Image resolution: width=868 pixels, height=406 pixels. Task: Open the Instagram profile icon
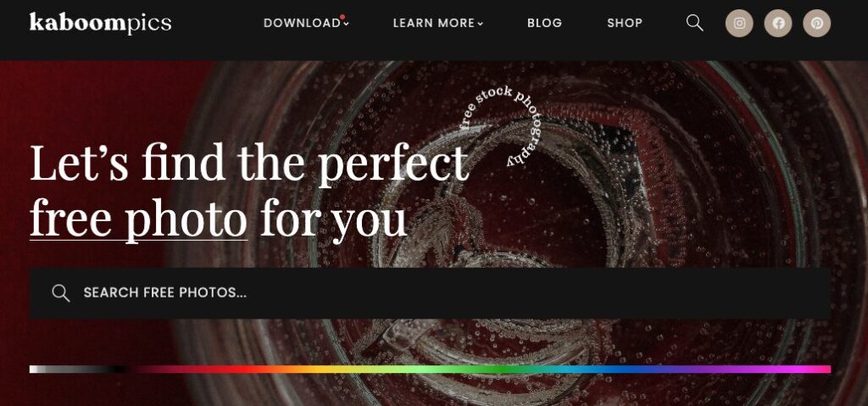(x=739, y=23)
